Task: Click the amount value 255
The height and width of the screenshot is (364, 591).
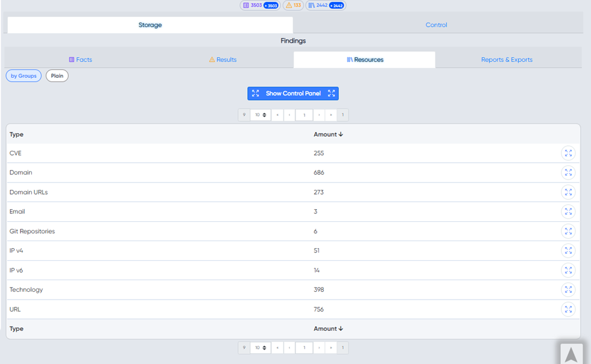Action: pos(319,153)
